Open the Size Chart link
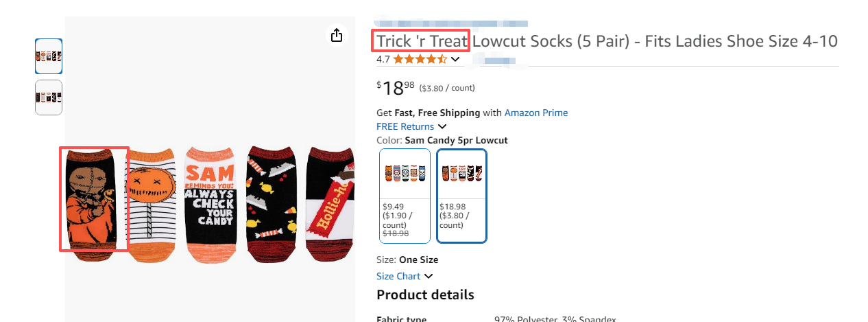This screenshot has width=868, height=322. coord(398,276)
